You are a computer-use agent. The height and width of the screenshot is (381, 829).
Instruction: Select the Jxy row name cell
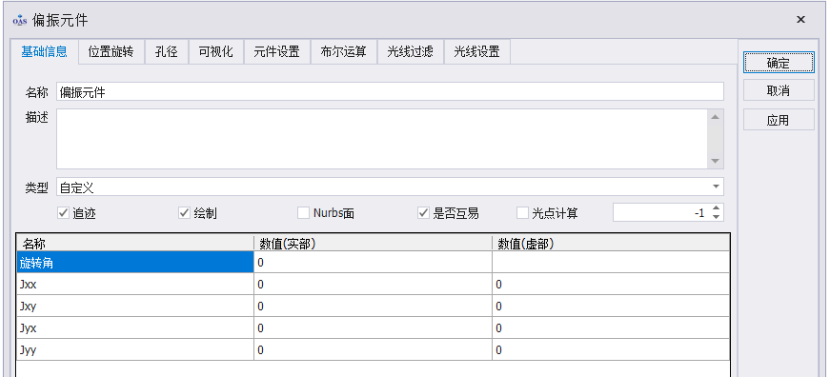pos(135,306)
